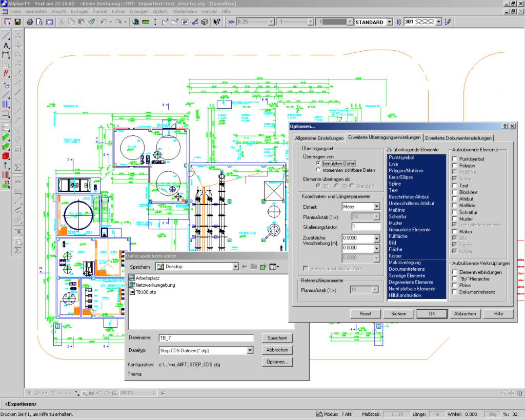
Task: Open the gray line color swatch dropdown
Action: tap(349, 22)
